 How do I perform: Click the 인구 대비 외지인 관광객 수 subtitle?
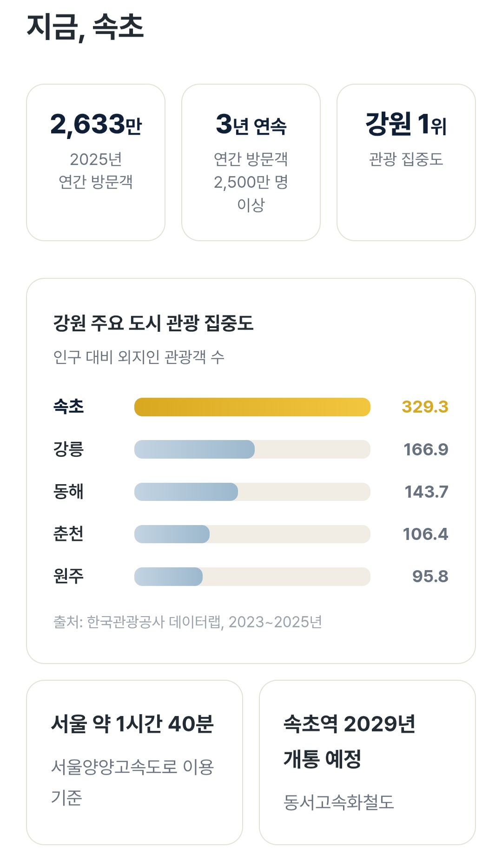pos(139,357)
